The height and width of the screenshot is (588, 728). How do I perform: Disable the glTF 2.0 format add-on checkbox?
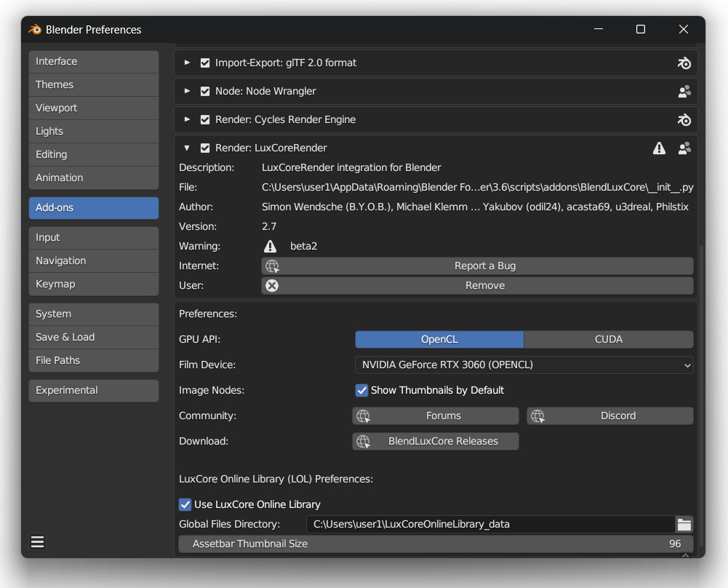[205, 63]
